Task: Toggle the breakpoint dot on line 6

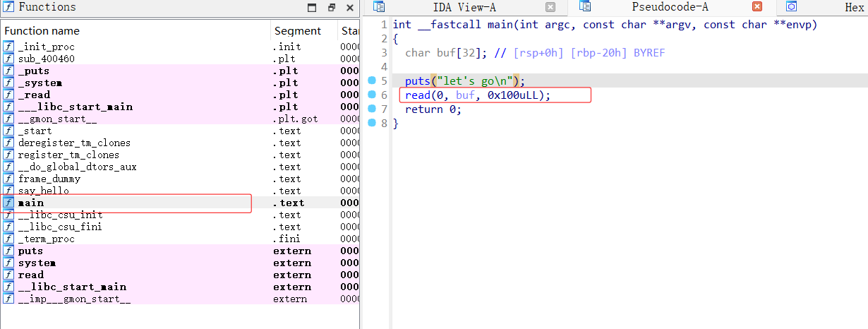Action: click(371, 95)
